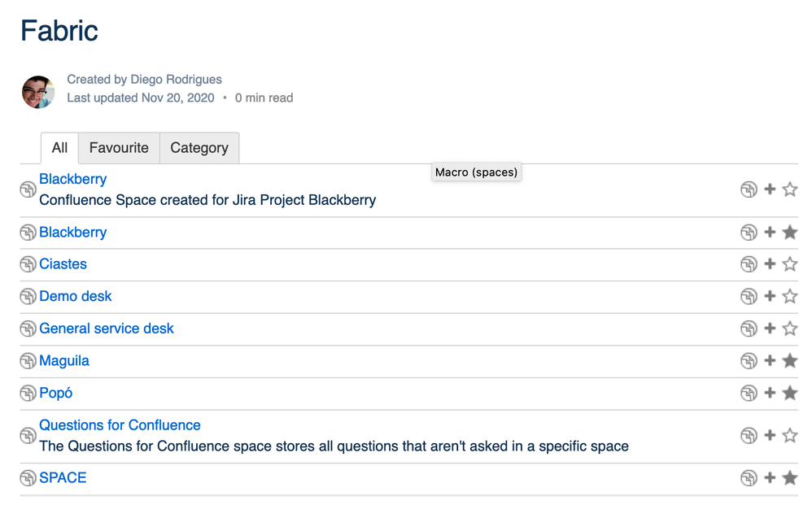Unfavourite the Maguila space via its star
This screenshot has height=518, width=812.
coord(790,361)
